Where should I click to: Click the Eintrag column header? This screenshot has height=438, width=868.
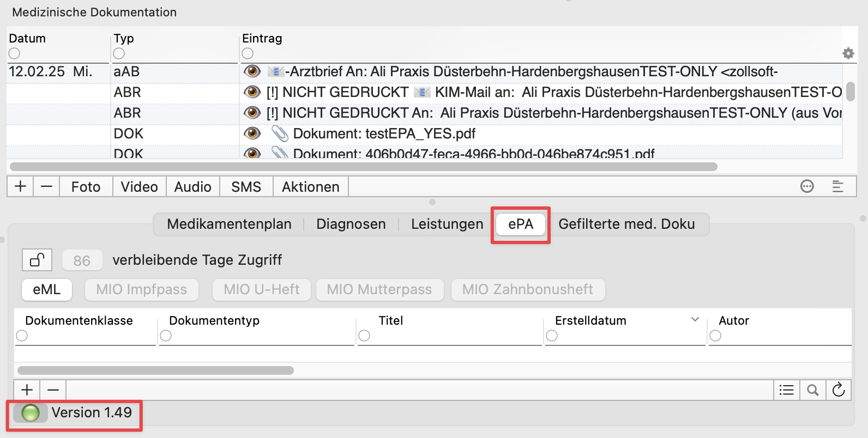(x=262, y=38)
